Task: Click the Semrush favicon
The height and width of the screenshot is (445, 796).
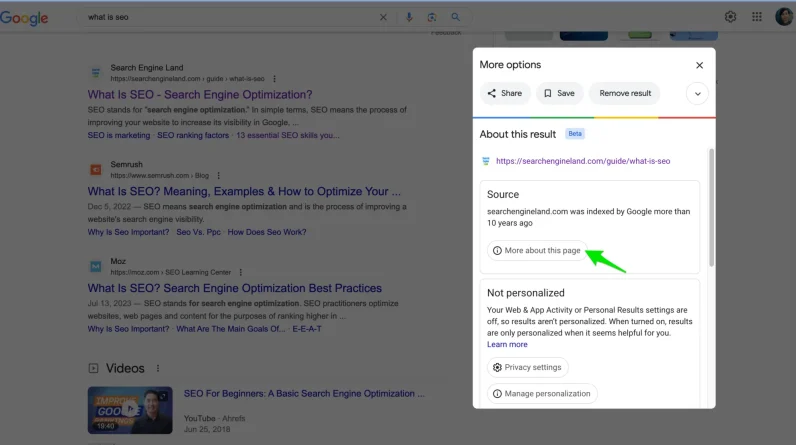Action: click(x=95, y=169)
